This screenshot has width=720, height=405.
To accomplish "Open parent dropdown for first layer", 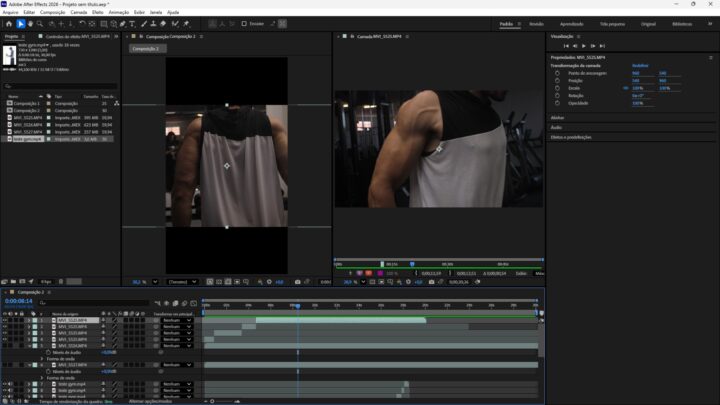I will 176,320.
